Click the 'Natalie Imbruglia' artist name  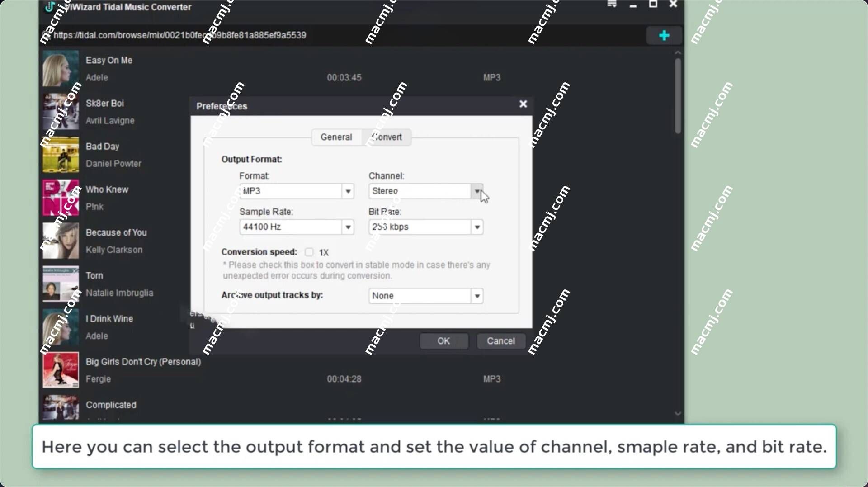click(x=119, y=293)
